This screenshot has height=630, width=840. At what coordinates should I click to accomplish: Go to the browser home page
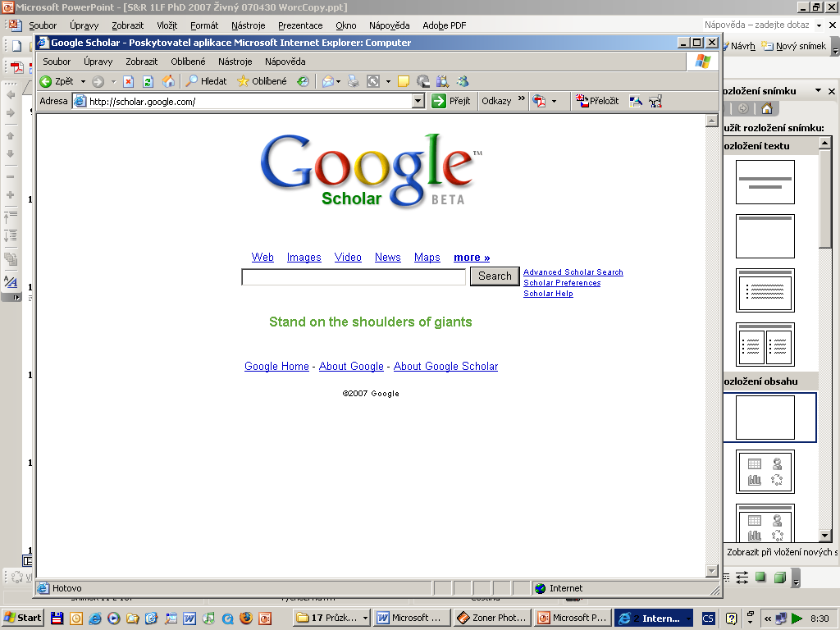point(168,81)
